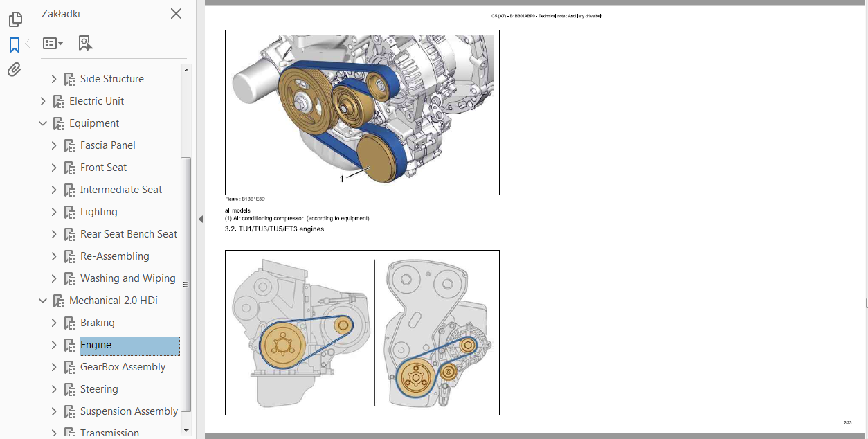The height and width of the screenshot is (439, 868).
Task: Collapse the navigation pane with the arrow
Action: (x=201, y=219)
